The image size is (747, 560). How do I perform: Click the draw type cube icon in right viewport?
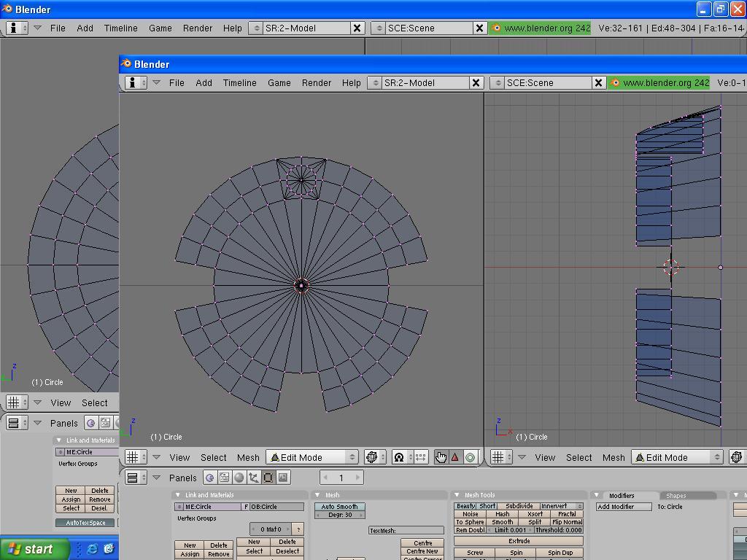click(737, 458)
